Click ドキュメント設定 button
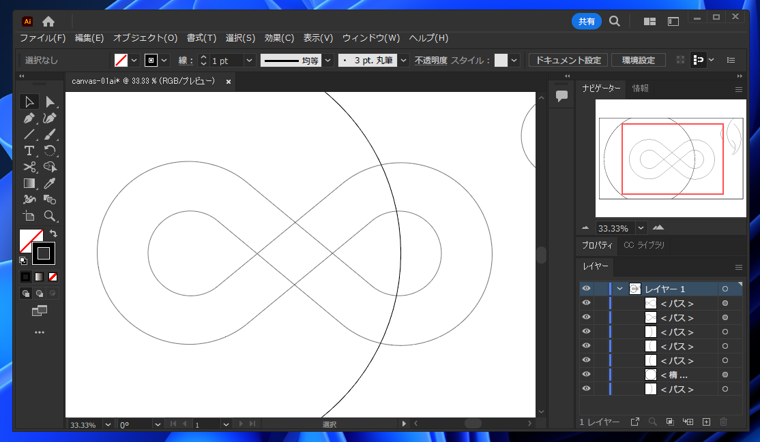The image size is (760, 442). pos(568,61)
